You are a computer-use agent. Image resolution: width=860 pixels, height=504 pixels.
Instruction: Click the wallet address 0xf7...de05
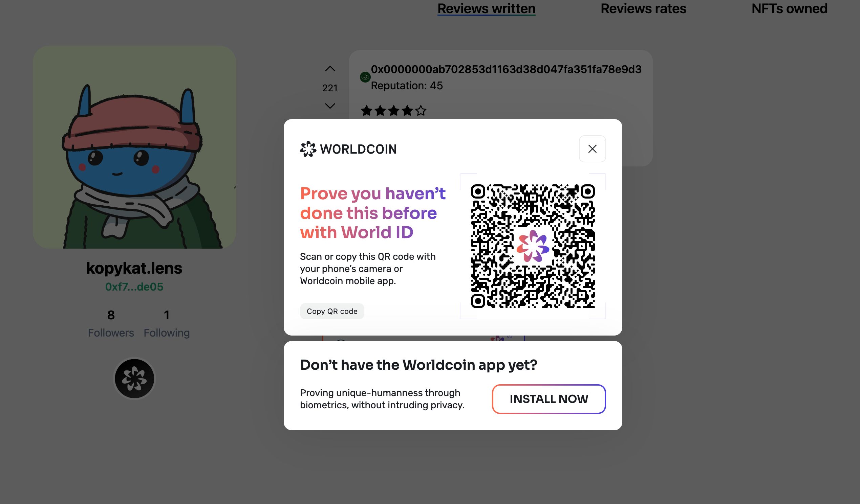[134, 287]
